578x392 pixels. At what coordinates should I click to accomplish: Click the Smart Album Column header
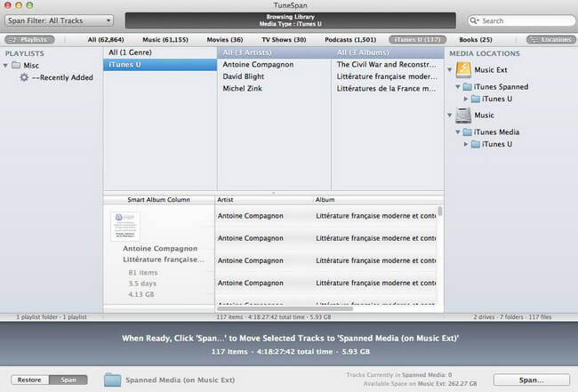click(x=159, y=200)
